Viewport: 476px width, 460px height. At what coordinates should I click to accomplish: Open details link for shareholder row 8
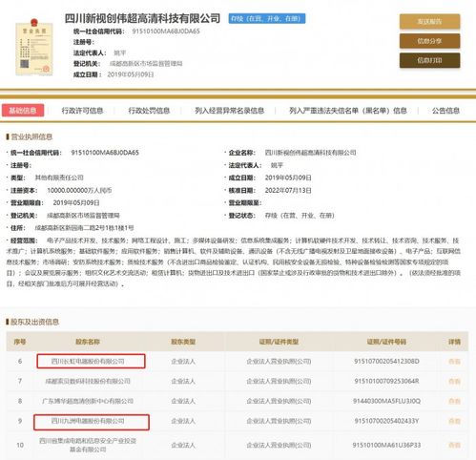(454, 401)
